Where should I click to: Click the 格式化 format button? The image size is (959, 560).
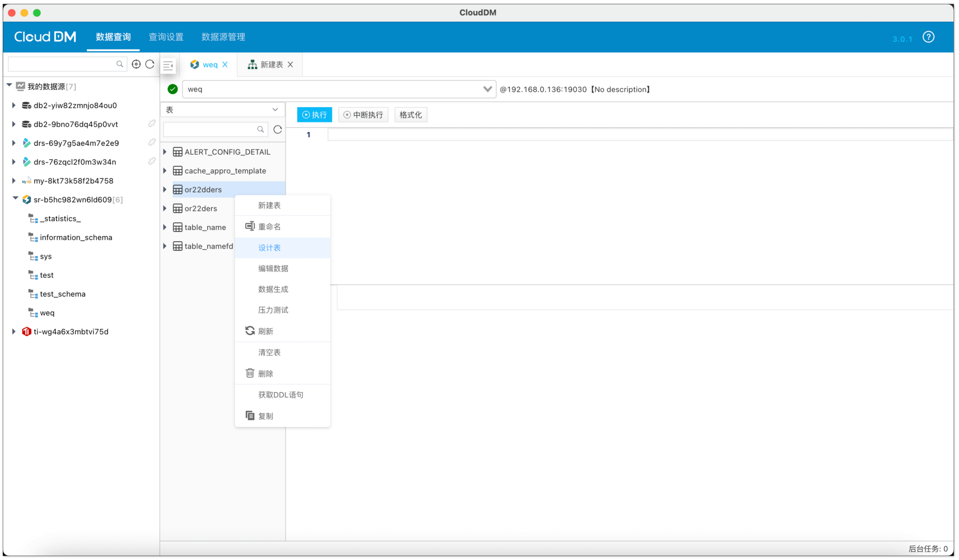(x=410, y=115)
